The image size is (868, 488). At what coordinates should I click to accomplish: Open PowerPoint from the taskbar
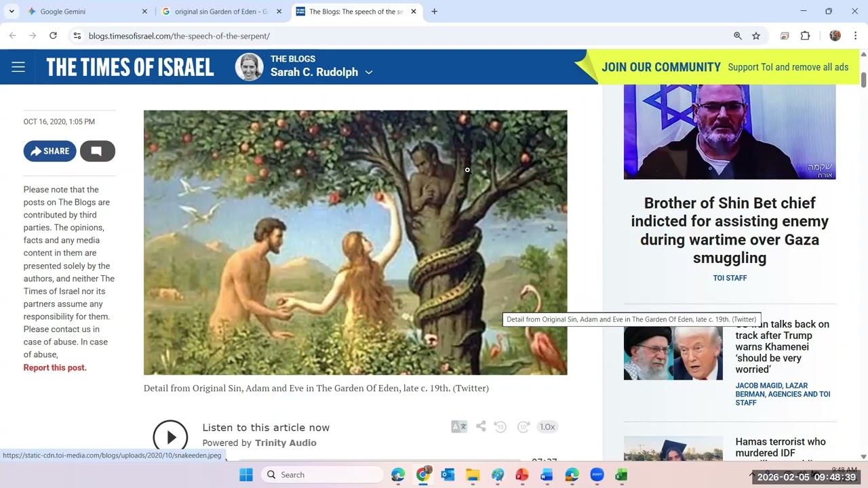click(x=522, y=474)
